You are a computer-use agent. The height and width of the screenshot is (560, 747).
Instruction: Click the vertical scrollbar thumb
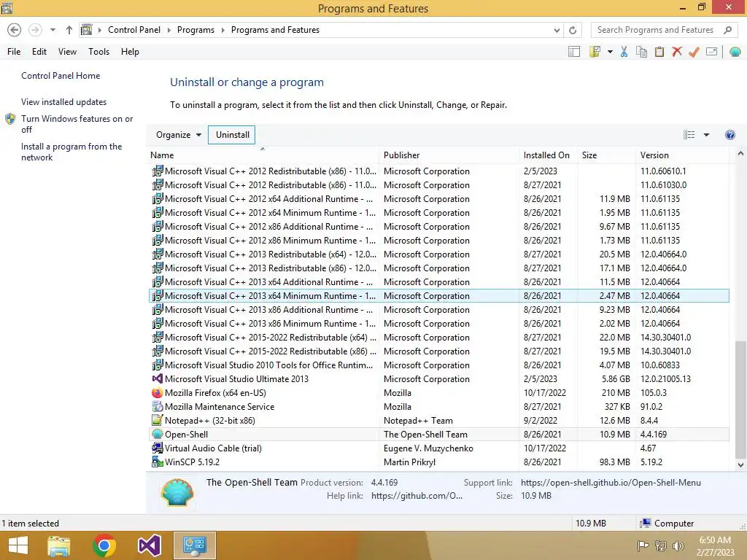[x=740, y=399]
